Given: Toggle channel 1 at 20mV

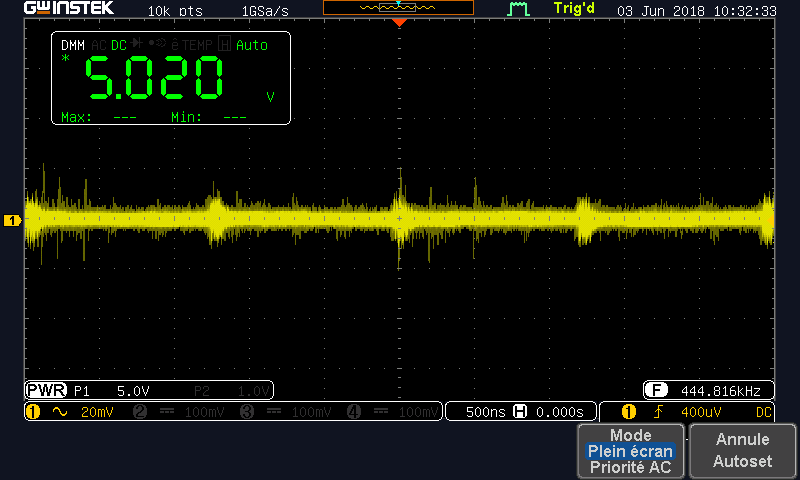Looking at the screenshot, I should click(70, 412).
